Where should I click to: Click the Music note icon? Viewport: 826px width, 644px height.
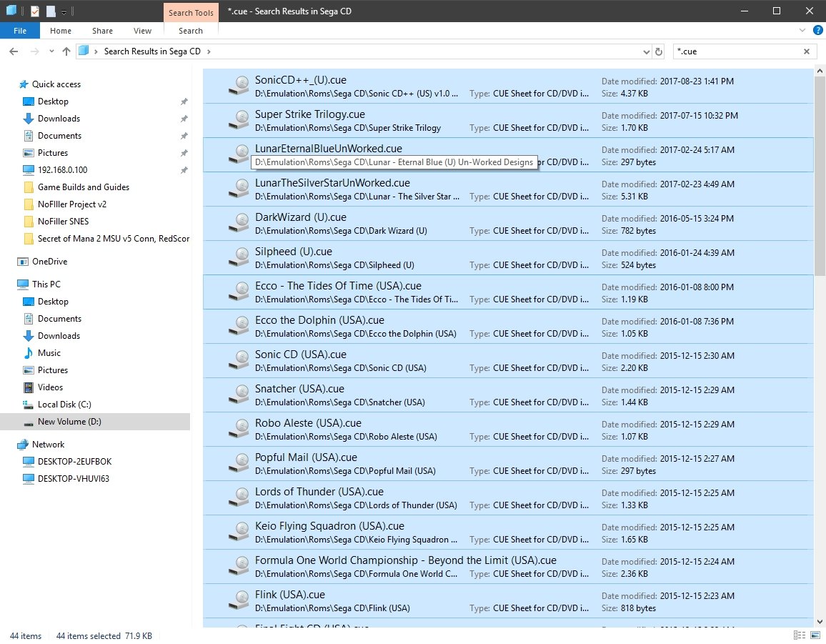29,353
